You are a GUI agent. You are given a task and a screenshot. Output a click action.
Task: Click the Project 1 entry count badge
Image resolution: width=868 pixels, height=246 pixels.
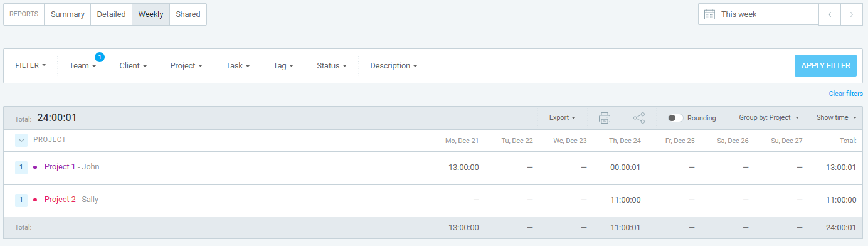[21, 168]
